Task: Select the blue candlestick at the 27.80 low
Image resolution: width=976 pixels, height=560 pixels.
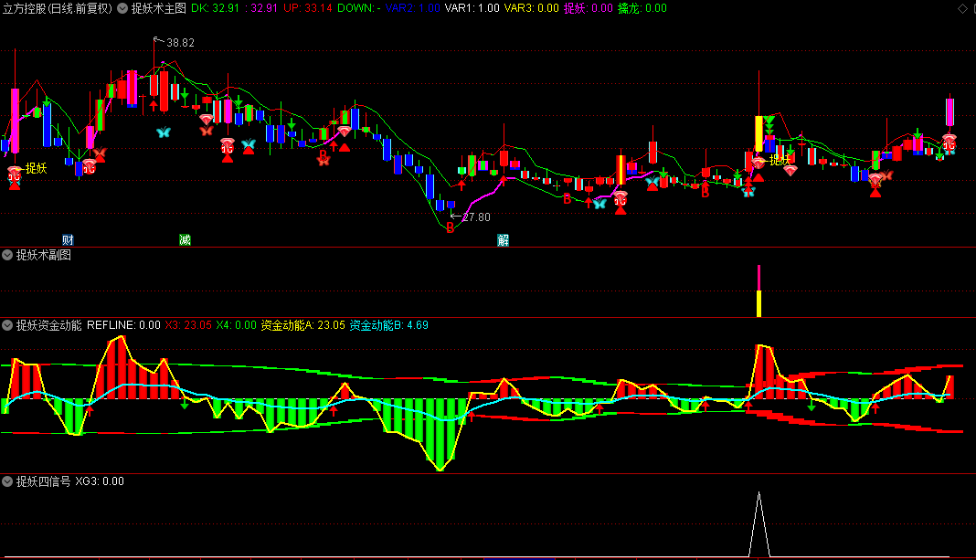Action: 450,205
